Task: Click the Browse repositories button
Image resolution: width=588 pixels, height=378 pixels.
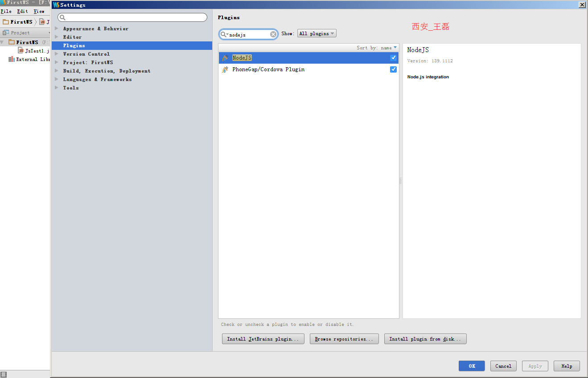Action: [344, 338]
